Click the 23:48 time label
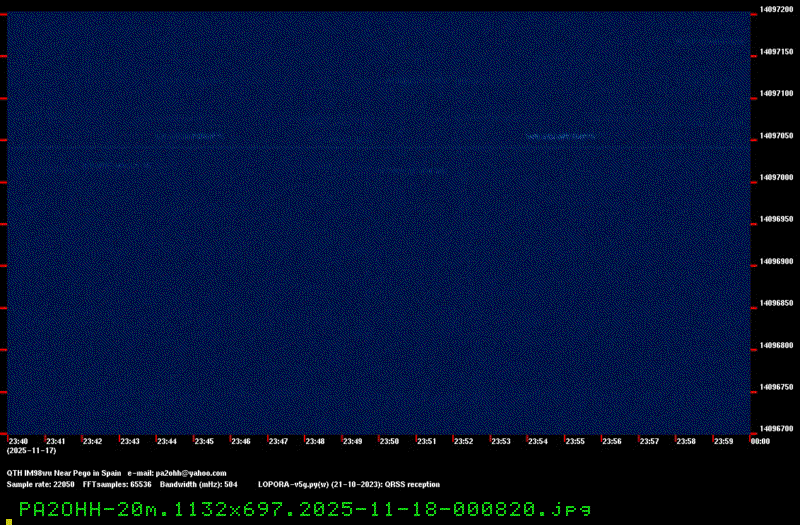 click(x=315, y=441)
